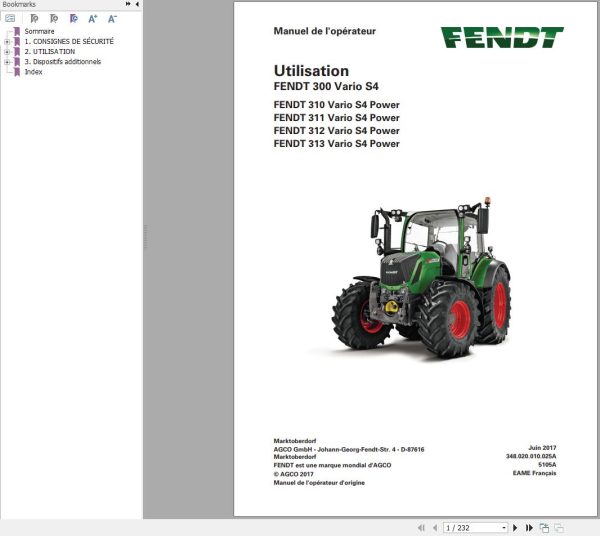Select 3. Dispositifs additionnels bookmark
Image resolution: width=600 pixels, height=536 pixels.
[63, 62]
